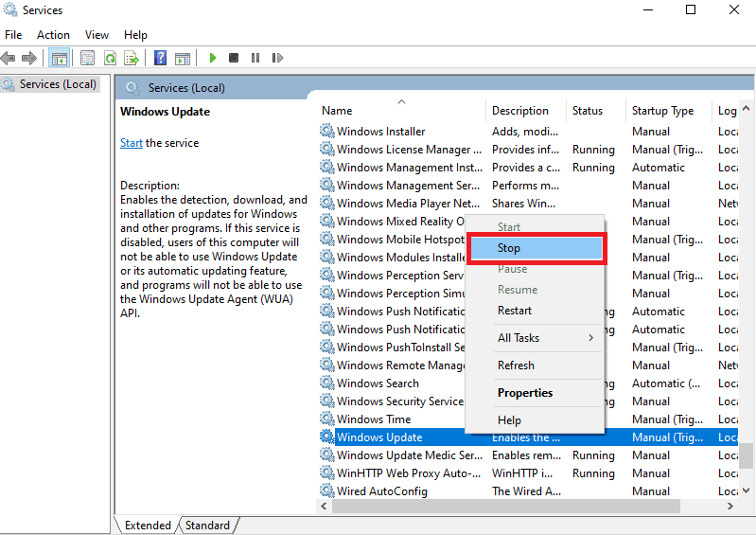Click the horizontal scrollbar right arrow
This screenshot has height=535, width=756.
pos(730,506)
